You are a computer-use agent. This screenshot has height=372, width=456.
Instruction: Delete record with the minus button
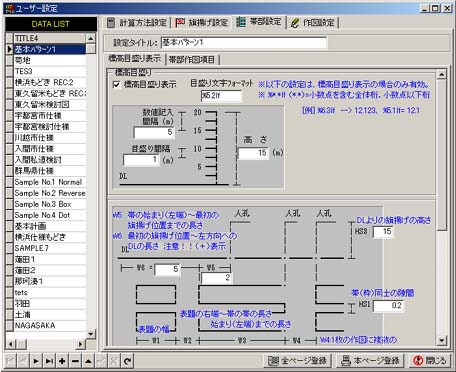75,361
